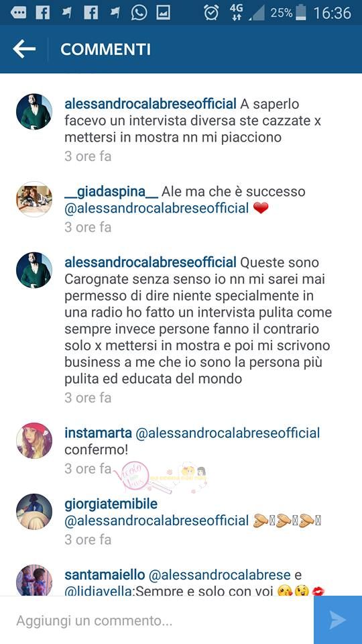Tap the alarm clock status icon
Viewport: 362px width, 644px height.
(x=211, y=13)
